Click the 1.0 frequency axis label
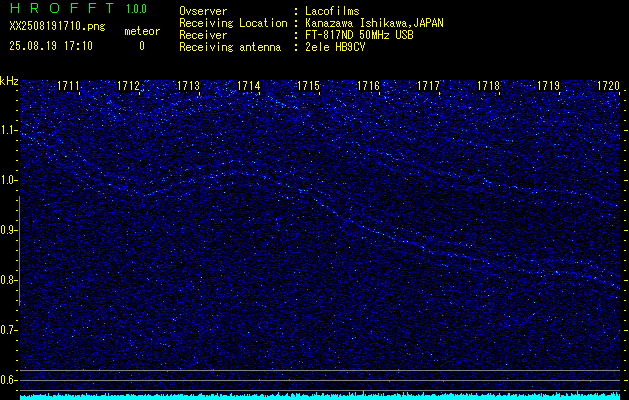The width and height of the screenshot is (629, 400). pyautogui.click(x=8, y=181)
